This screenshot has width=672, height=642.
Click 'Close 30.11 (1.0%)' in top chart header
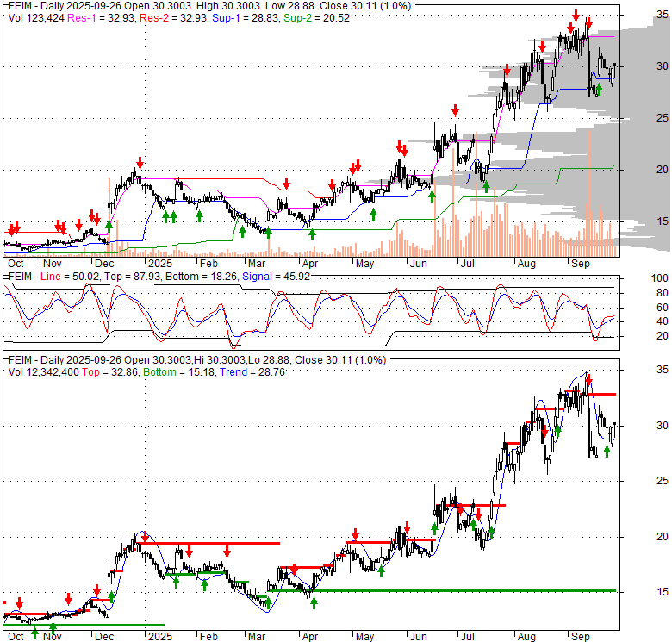point(364,6)
